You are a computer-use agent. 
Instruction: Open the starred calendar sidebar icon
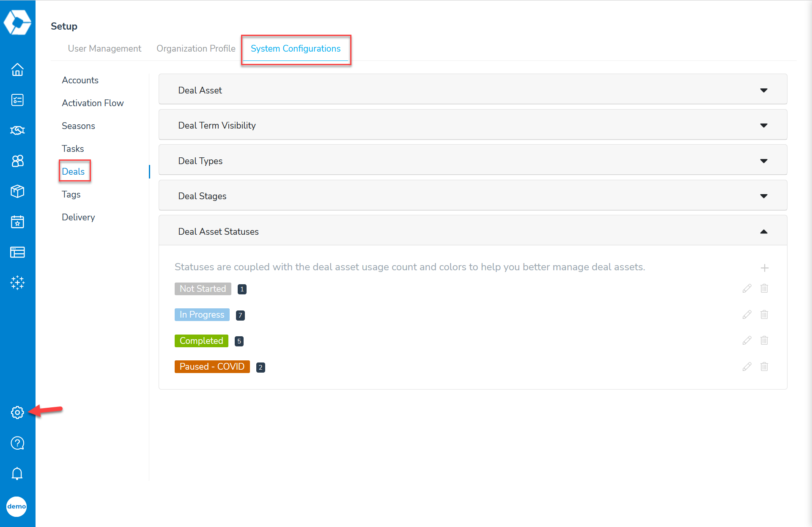(17, 222)
